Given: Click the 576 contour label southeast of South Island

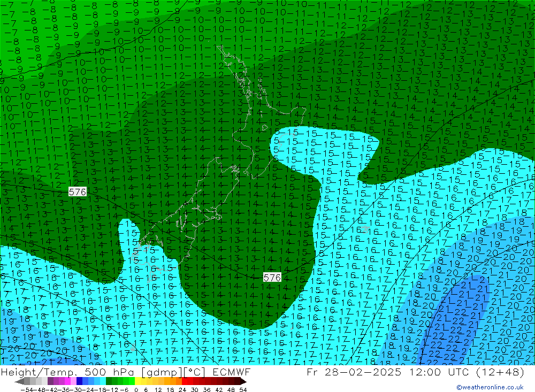Looking at the screenshot, I should click(x=272, y=278).
